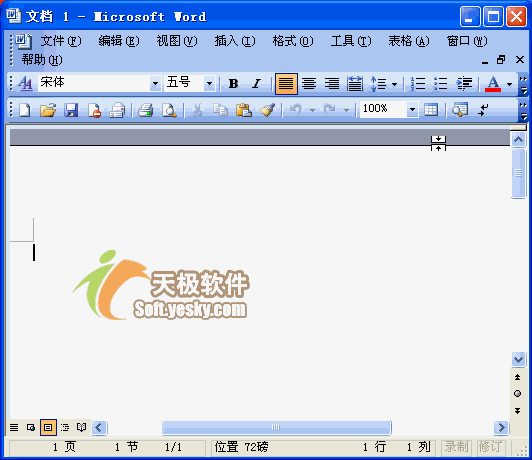Open the 文件(F) menu

61,41
